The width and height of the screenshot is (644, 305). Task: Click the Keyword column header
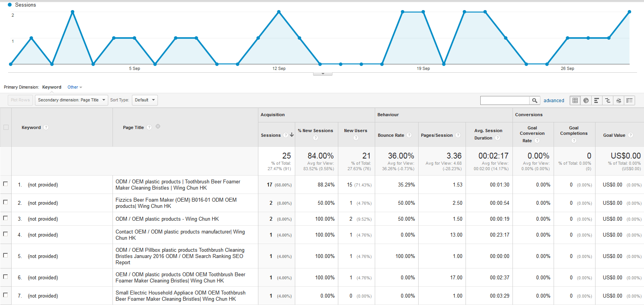[x=31, y=127]
